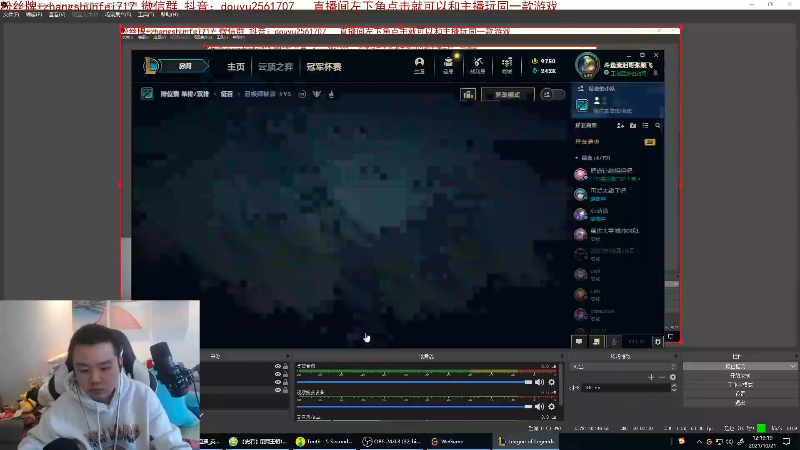800x450 pixels.
Task: Toggle visibility eye of second OBS source
Action: tap(278, 374)
